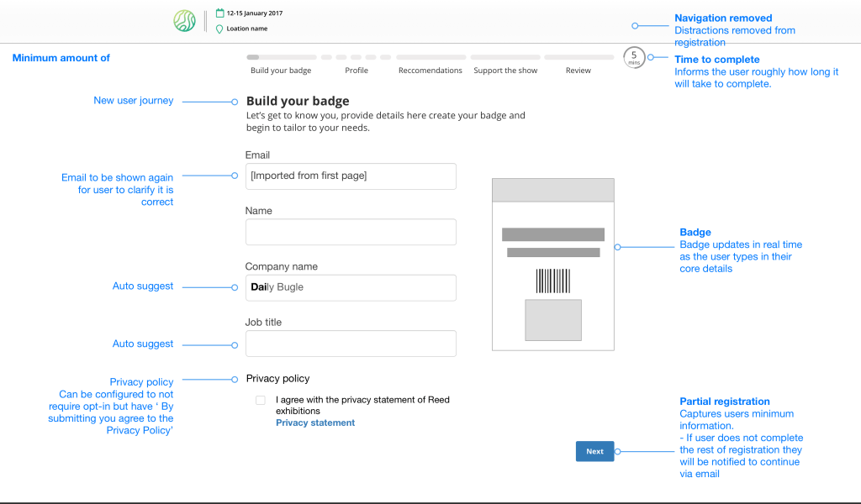Click the barcode on the badge preview
Viewport: 861px width, 504px height.
(x=552, y=280)
